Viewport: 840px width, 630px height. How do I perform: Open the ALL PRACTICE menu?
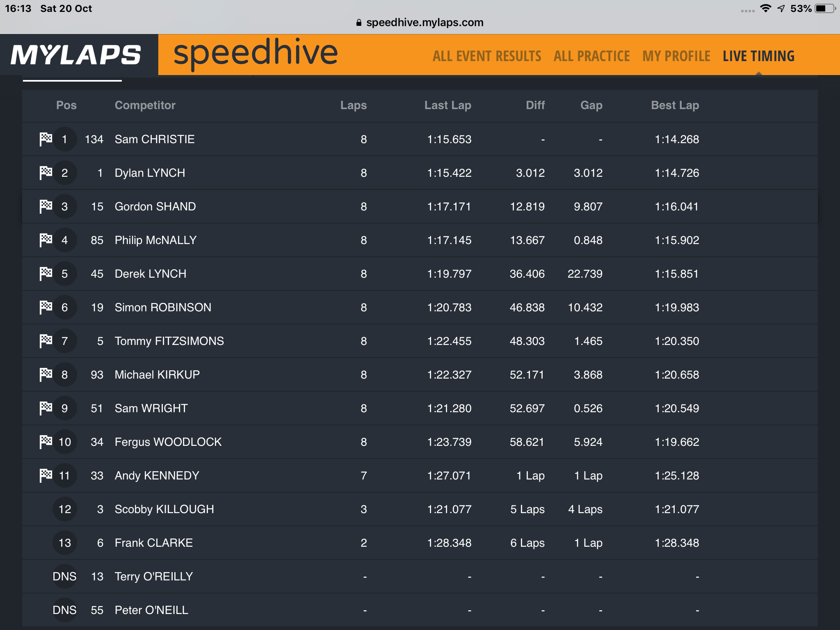coord(591,56)
